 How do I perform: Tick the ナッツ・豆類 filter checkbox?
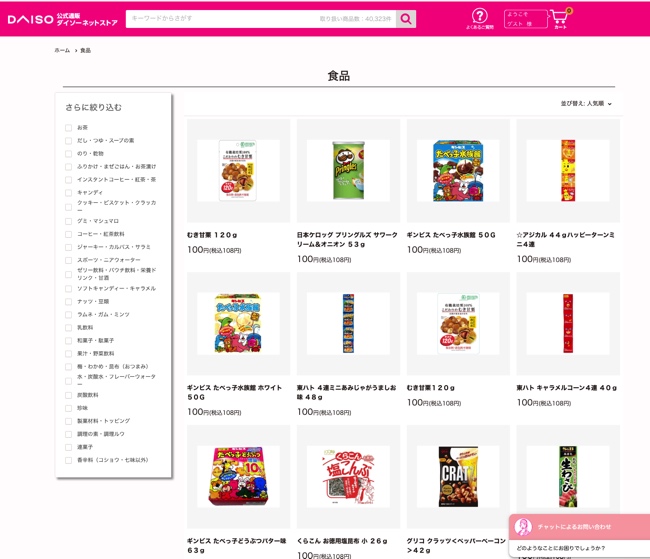tap(68, 302)
